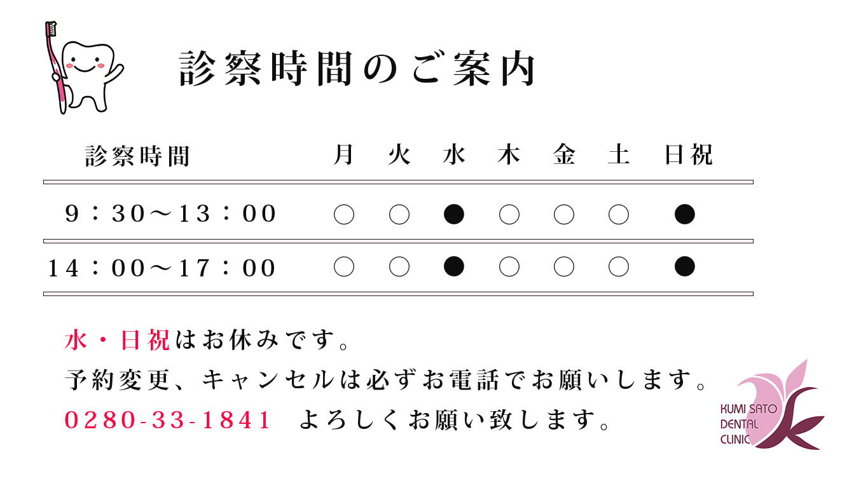
Task: Click the open circle for Friday afternoon
Action: pyautogui.click(x=564, y=267)
